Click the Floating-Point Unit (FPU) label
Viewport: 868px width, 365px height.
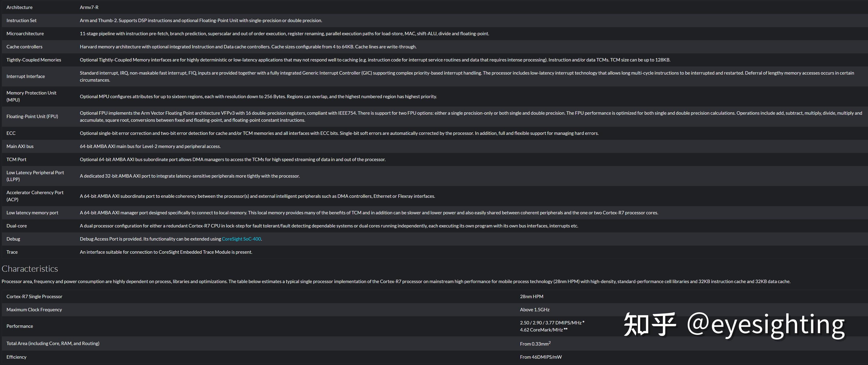32,117
